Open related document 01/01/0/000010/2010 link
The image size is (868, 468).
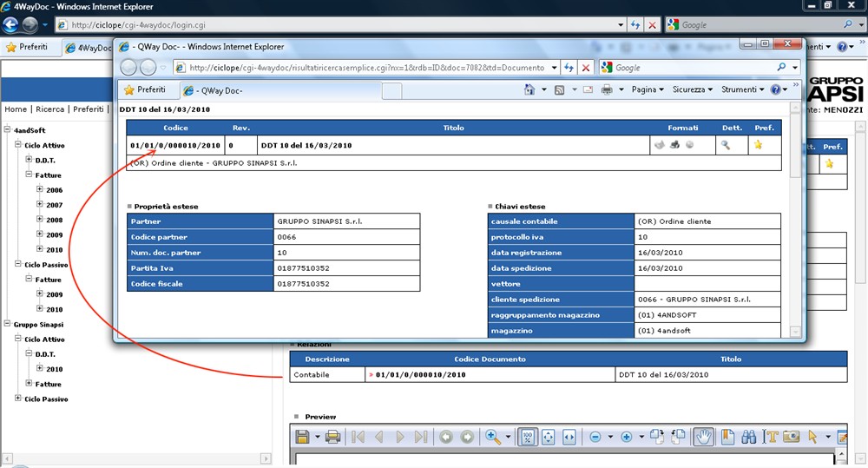[420, 375]
